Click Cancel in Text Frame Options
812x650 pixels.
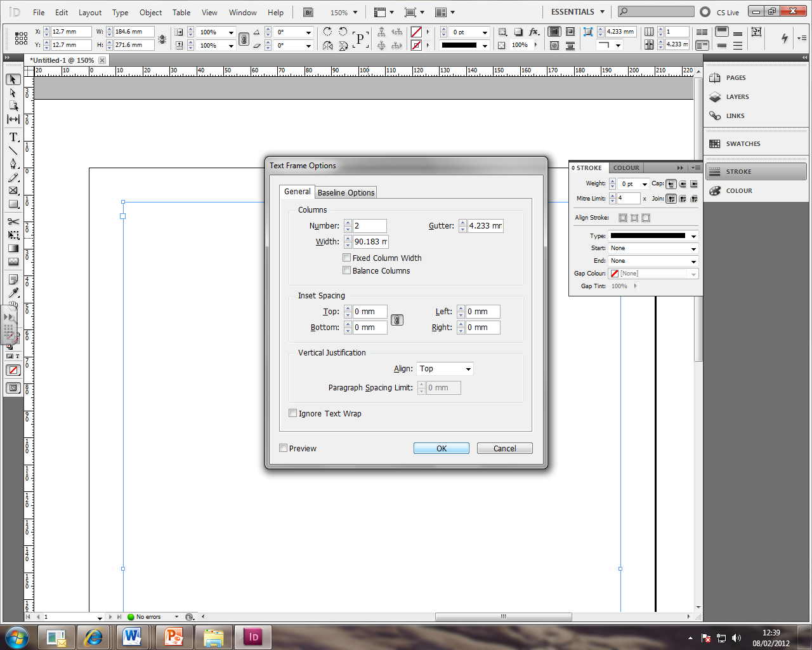click(505, 448)
